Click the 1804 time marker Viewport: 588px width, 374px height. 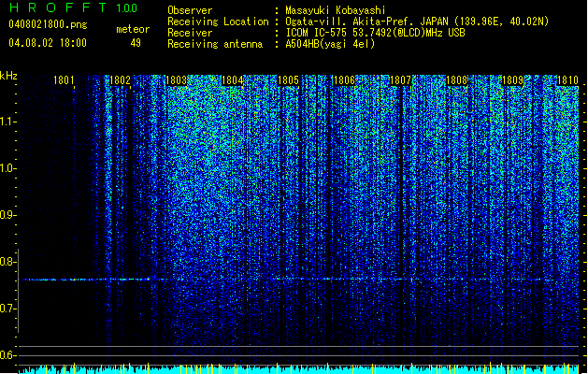pyautogui.click(x=233, y=80)
